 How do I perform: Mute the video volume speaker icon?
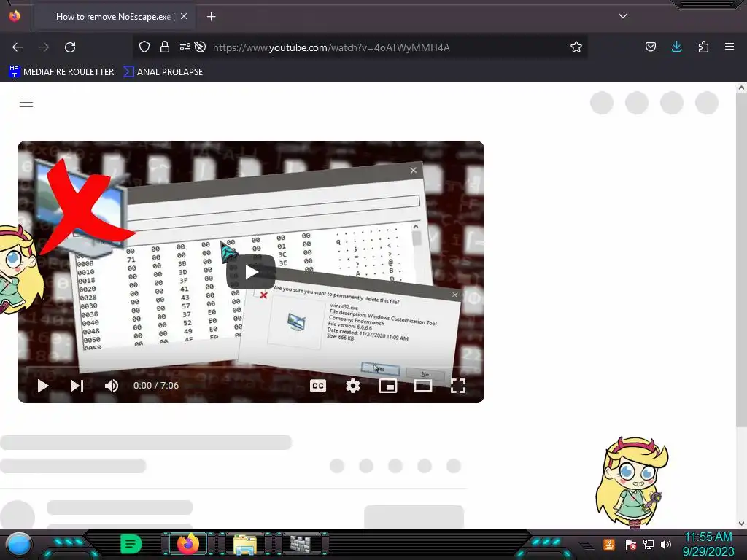[x=112, y=386]
